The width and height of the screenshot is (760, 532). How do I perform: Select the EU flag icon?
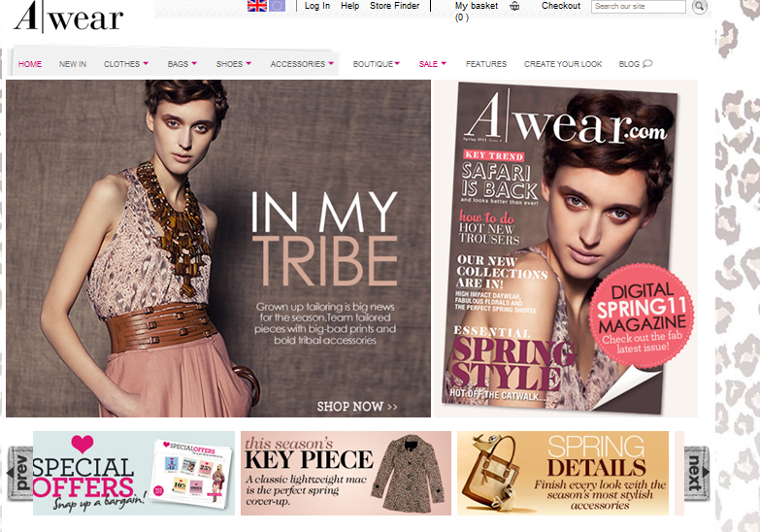coord(278,6)
